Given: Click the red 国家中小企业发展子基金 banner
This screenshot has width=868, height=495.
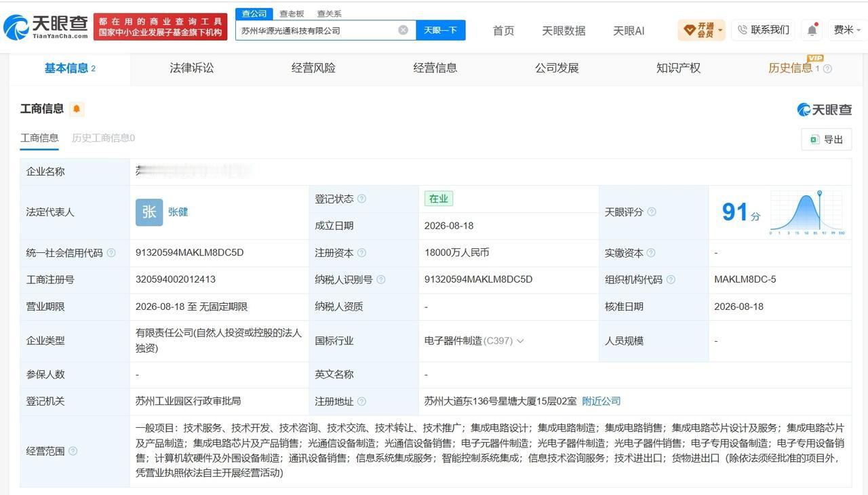Looking at the screenshot, I should point(161,27).
